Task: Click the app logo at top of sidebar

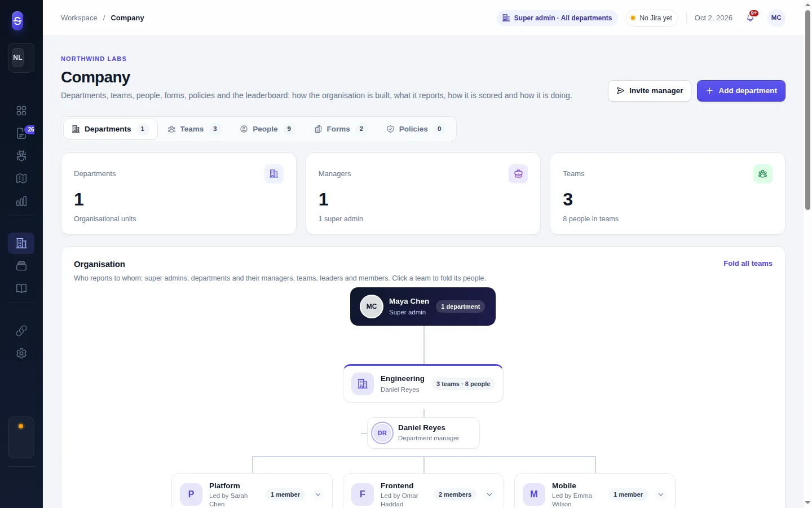Action: [17, 21]
